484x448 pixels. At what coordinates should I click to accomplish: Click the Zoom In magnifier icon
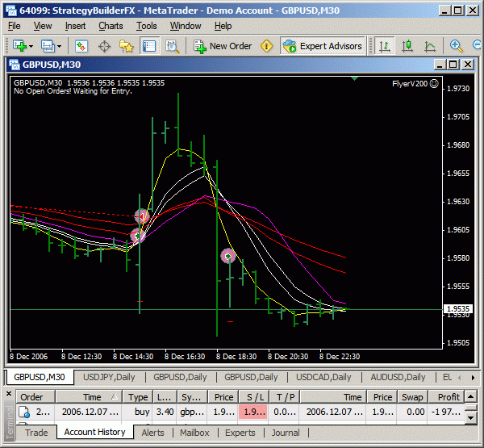click(456, 46)
